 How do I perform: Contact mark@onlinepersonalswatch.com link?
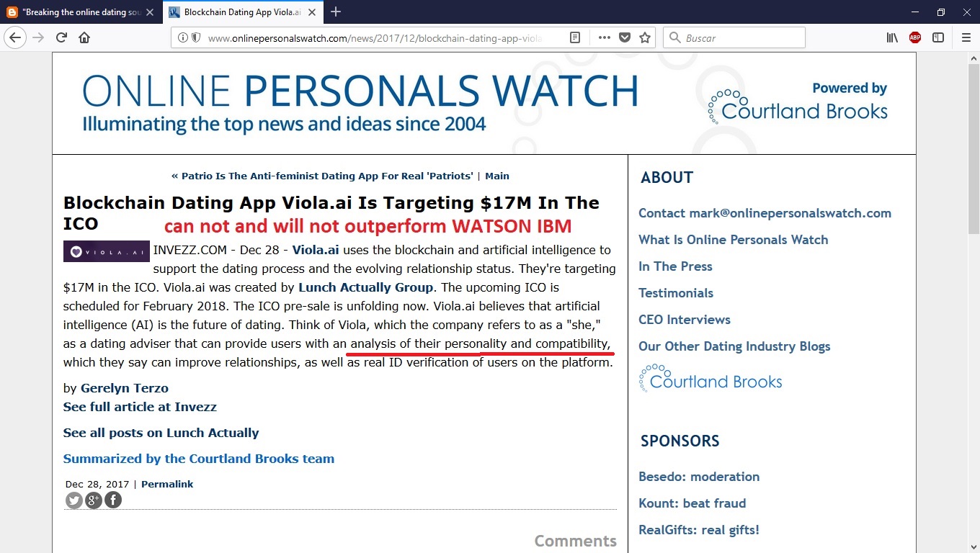(x=765, y=213)
